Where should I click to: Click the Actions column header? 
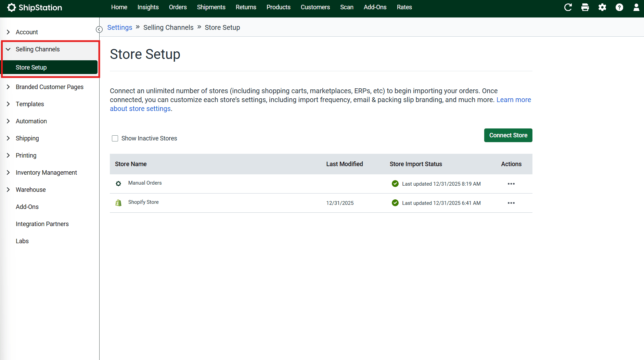click(x=511, y=164)
